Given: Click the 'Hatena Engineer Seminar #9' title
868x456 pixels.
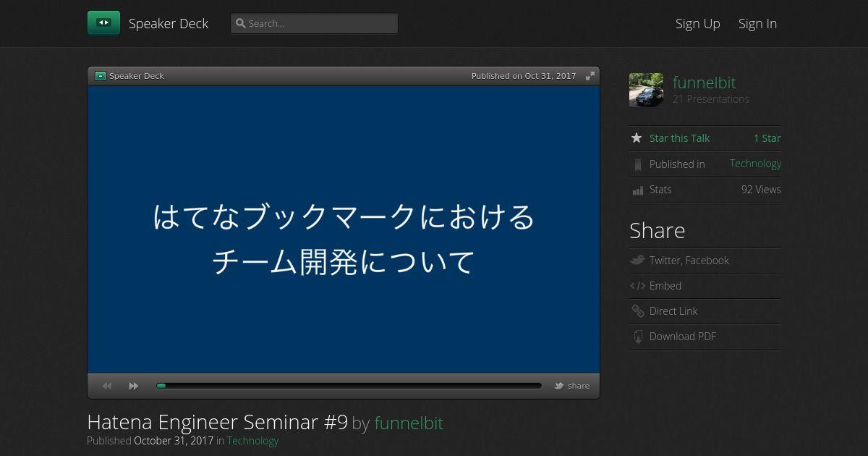Looking at the screenshot, I should 217,422.
